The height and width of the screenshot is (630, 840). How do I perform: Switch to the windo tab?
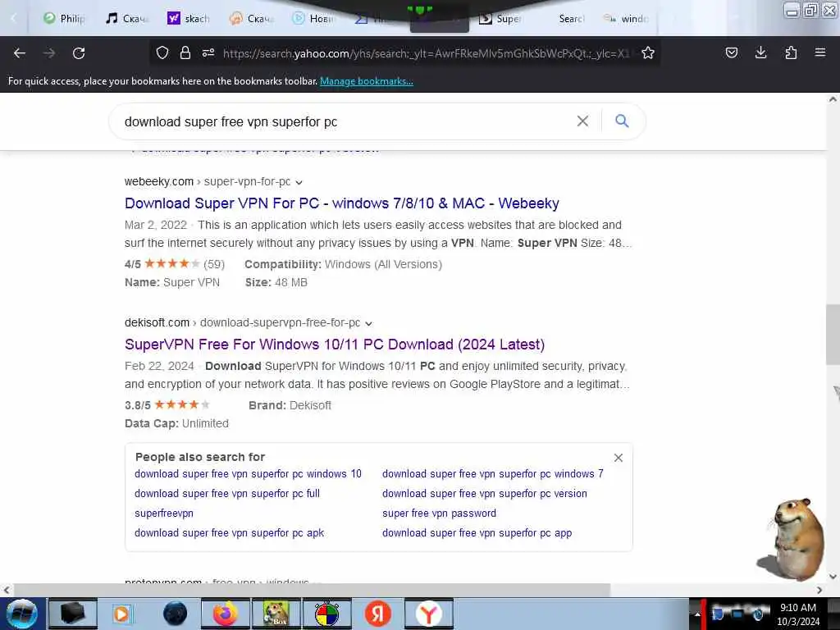click(x=626, y=18)
